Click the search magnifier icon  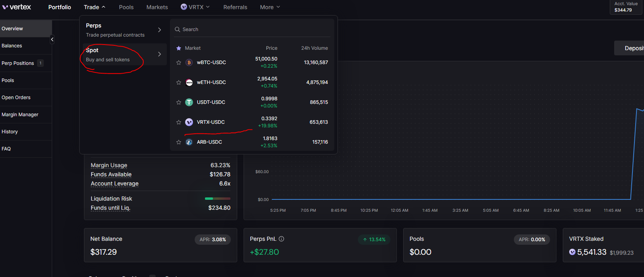tap(178, 29)
